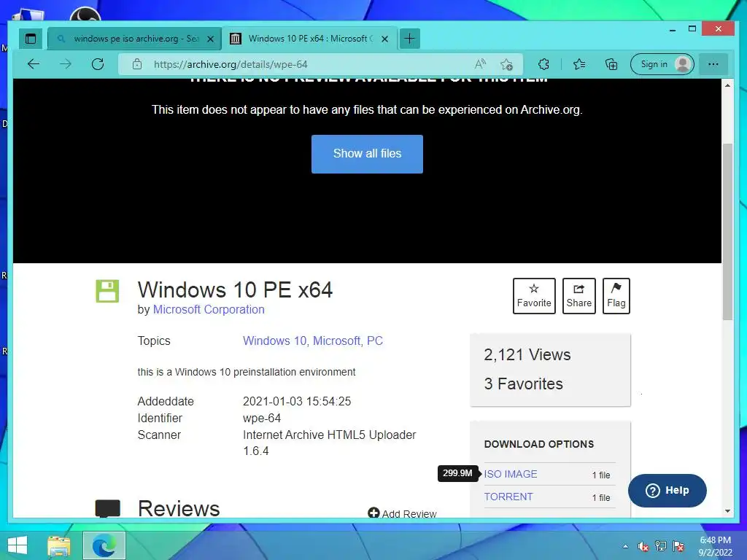Click the network tray icon

[x=661, y=546]
